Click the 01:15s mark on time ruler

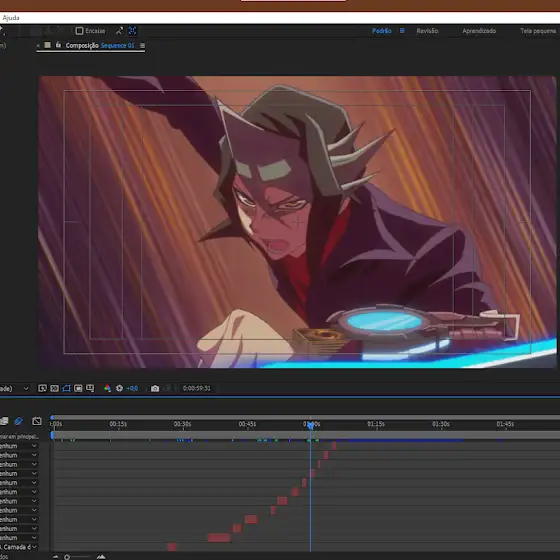[x=376, y=424]
